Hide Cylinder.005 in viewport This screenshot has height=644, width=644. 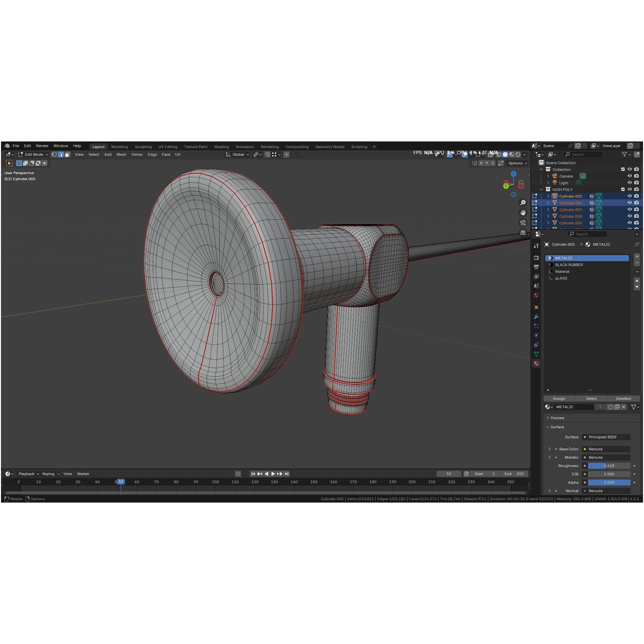point(630,196)
